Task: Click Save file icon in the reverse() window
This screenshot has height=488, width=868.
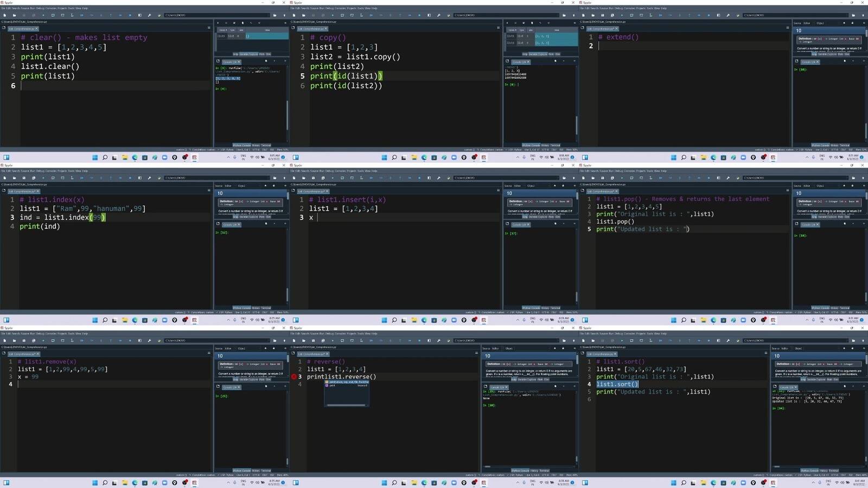Action: click(x=312, y=341)
